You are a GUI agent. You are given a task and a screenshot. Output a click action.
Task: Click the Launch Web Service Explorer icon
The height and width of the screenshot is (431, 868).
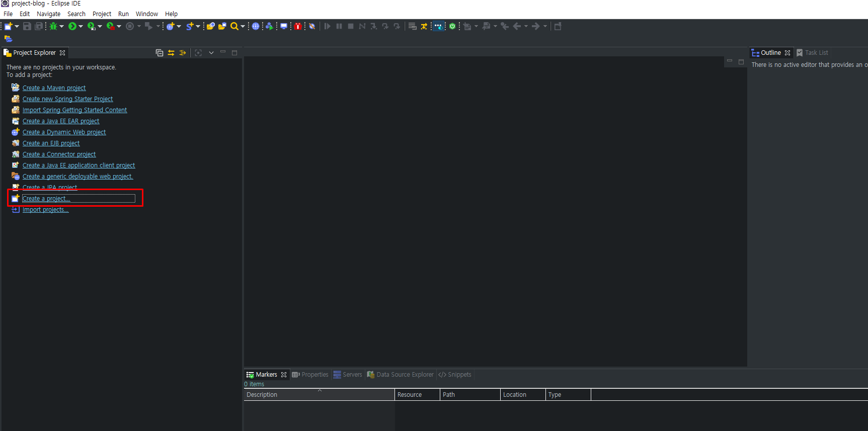tap(270, 26)
